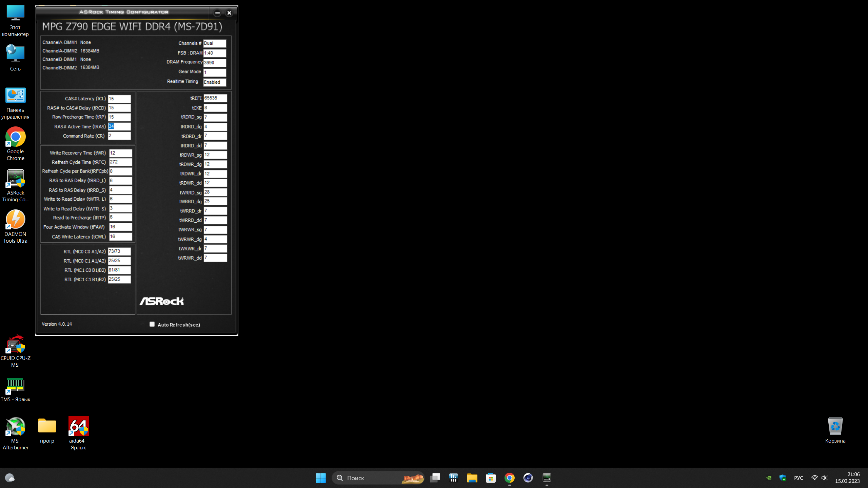This screenshot has width=868, height=488.
Task: Click the tREFI value field
Action: coord(215,98)
